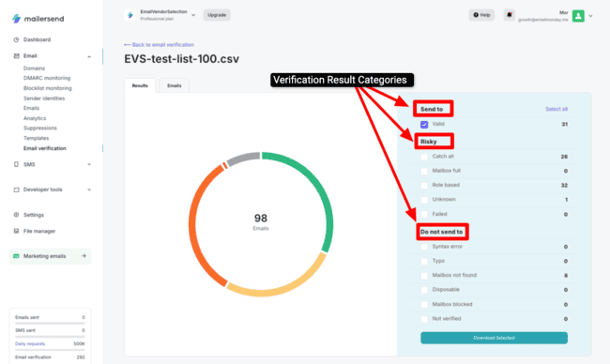Viewport: 610px width, 364px height.
Task: Click the SMS phone icon
Action: coord(16,164)
